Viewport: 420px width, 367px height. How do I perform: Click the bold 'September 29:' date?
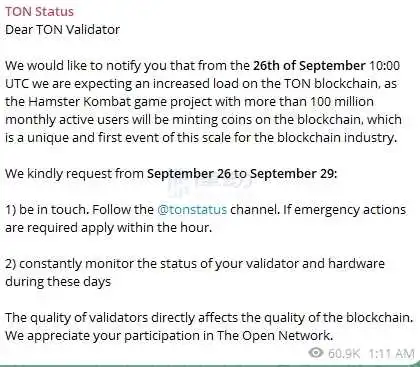(294, 174)
